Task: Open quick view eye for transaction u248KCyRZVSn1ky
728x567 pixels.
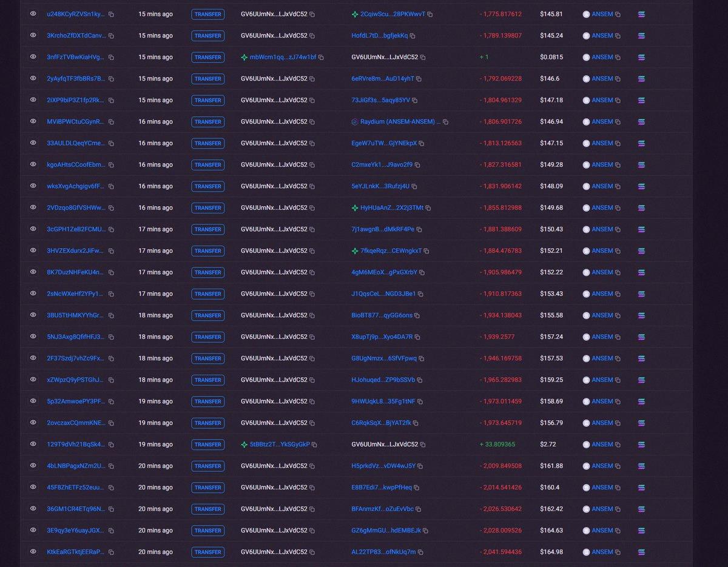Action: tap(33, 14)
